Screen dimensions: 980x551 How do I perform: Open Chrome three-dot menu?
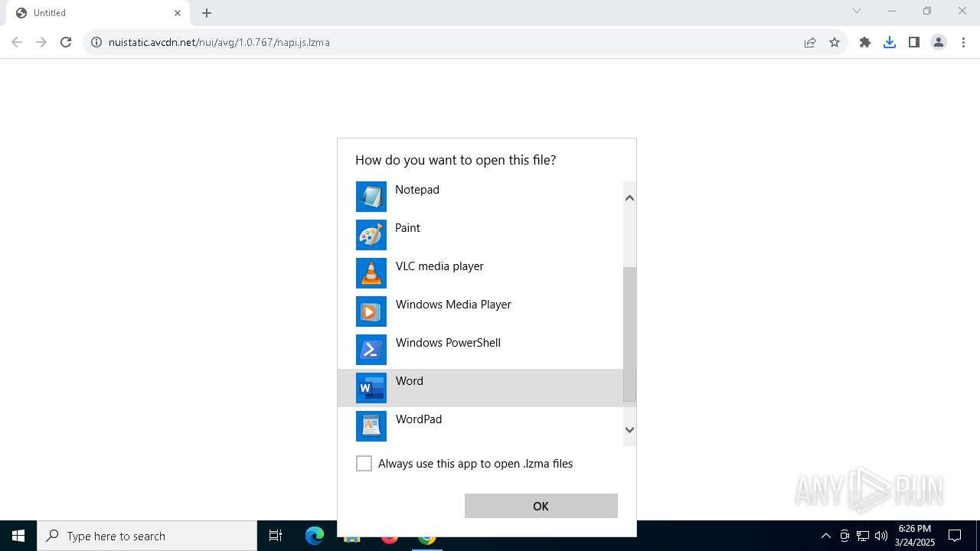963,42
